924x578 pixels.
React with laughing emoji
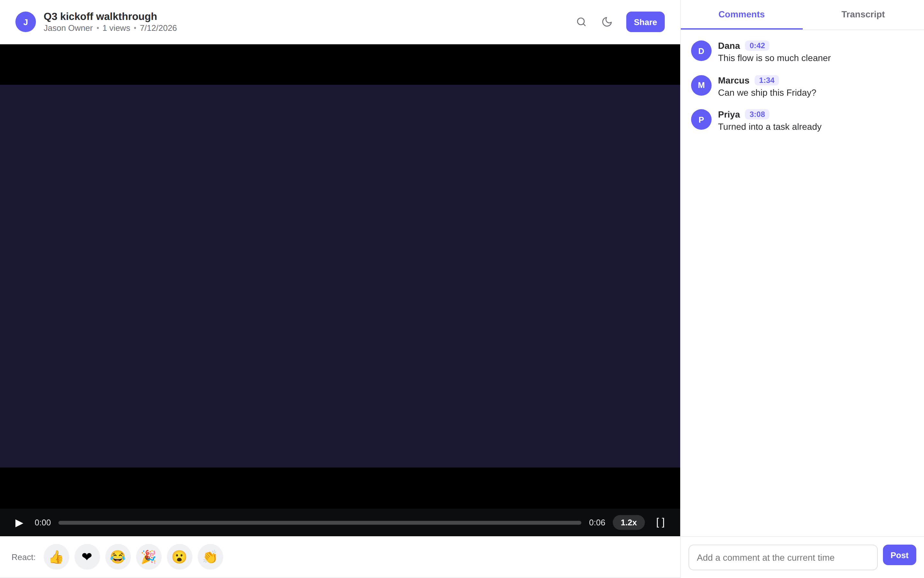click(118, 557)
